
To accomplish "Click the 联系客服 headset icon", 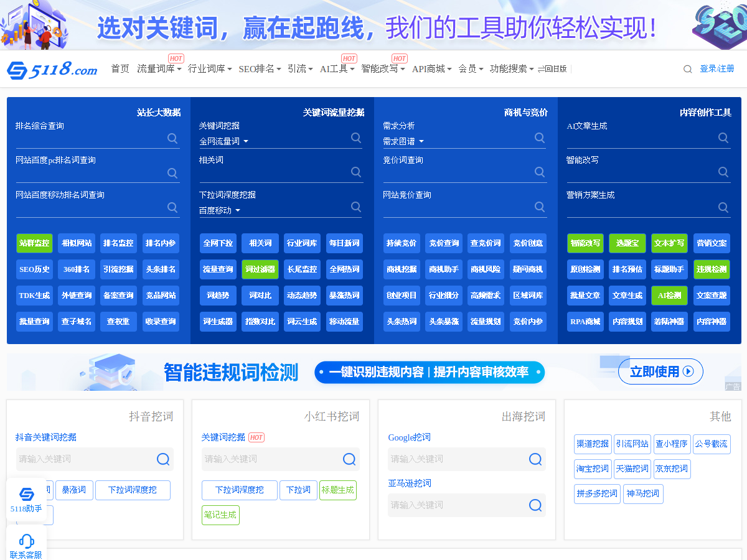I will point(26,540).
